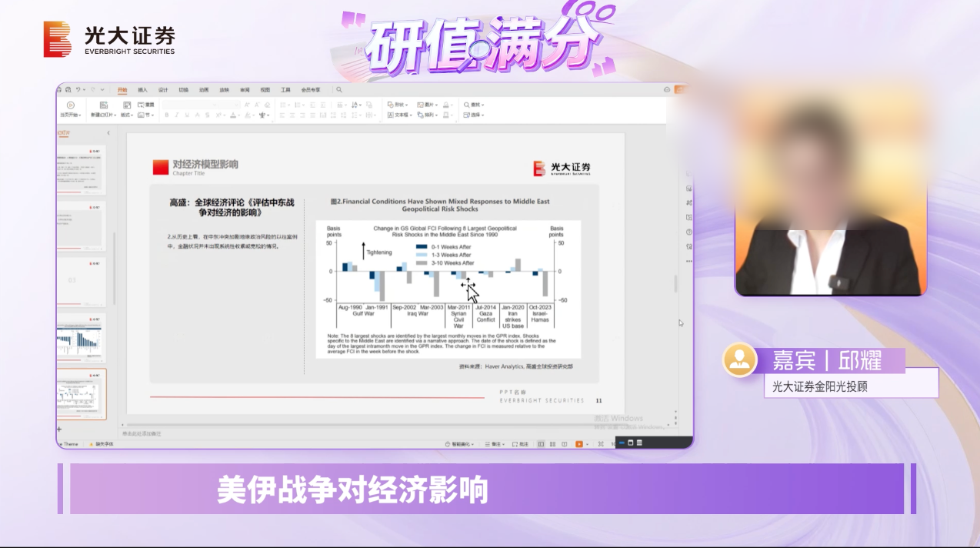Screen dimensions: 980x548
Task: Switch to reading view in the status bar
Action: click(x=565, y=443)
